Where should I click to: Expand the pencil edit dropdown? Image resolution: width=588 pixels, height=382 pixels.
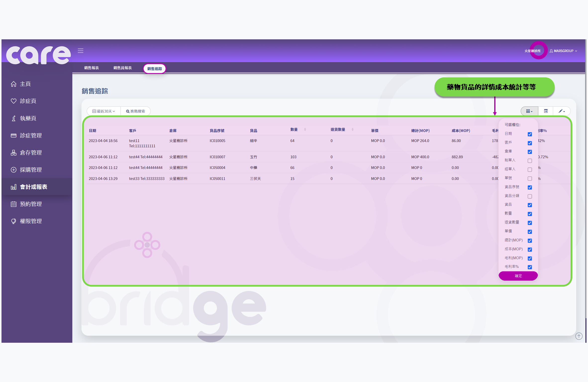coord(562,111)
